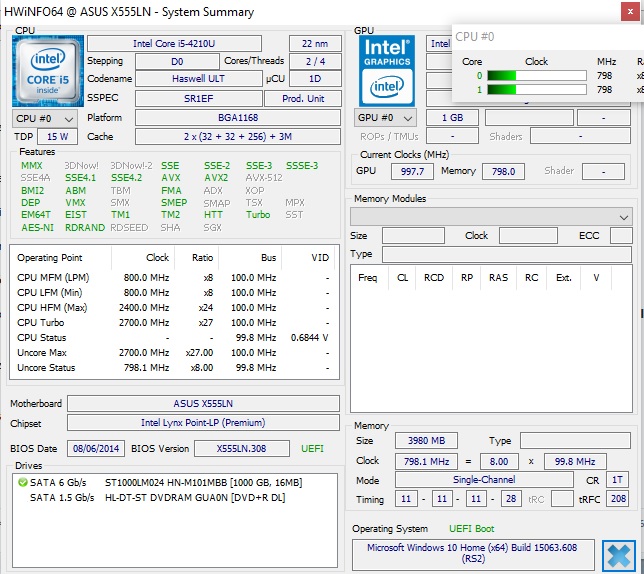644x574 pixels.
Task: Click the Intel Graphics logo image
Action: 386,71
